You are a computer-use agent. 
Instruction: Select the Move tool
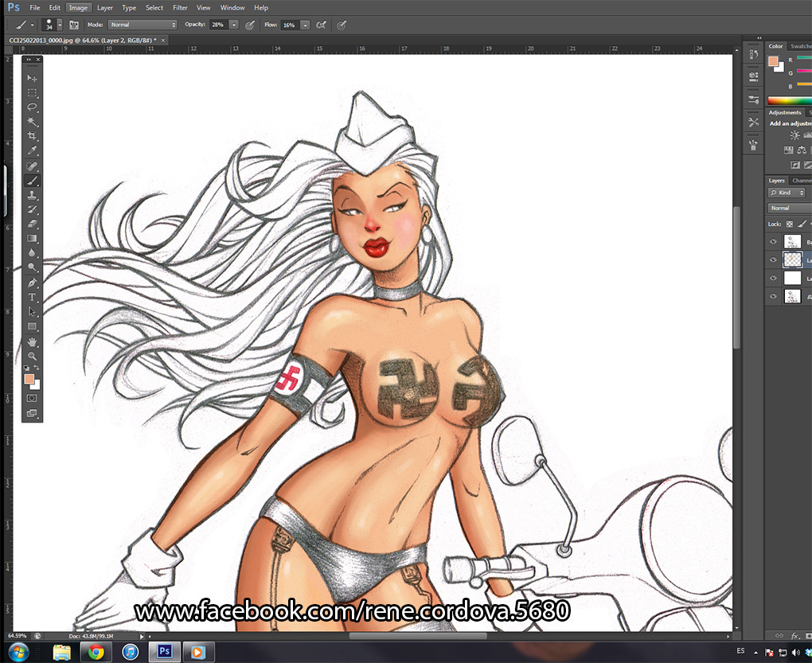(32, 78)
